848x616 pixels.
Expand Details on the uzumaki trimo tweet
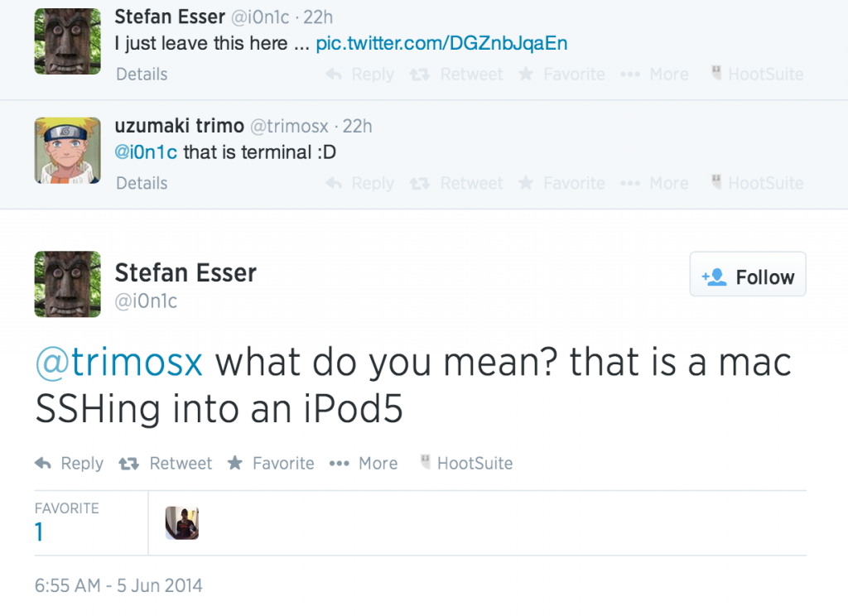[142, 183]
